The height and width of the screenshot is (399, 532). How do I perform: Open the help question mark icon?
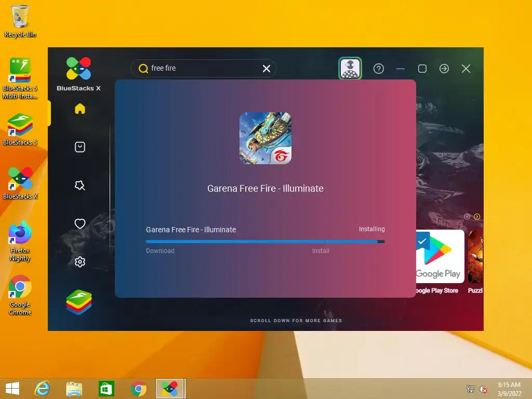point(379,69)
